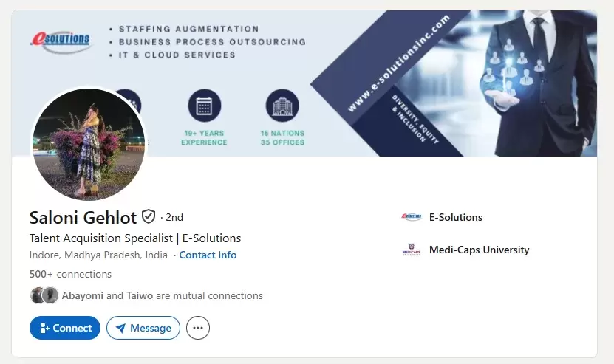
Task: Open the three-dot More actions menu
Action: tap(198, 328)
